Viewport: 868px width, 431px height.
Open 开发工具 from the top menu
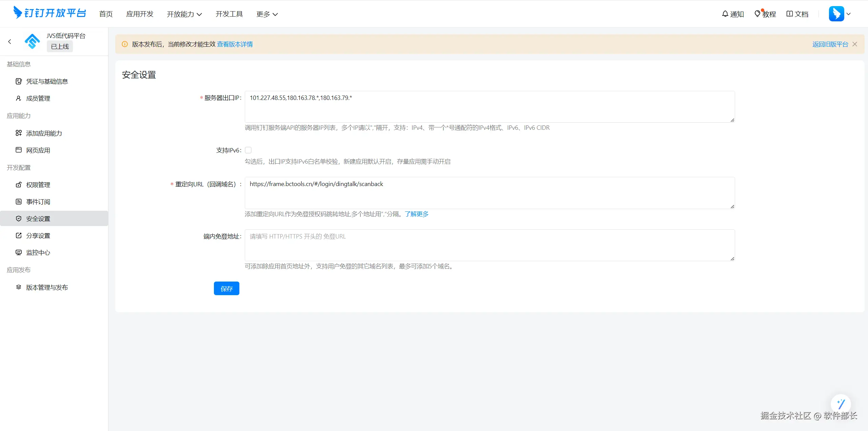point(229,14)
